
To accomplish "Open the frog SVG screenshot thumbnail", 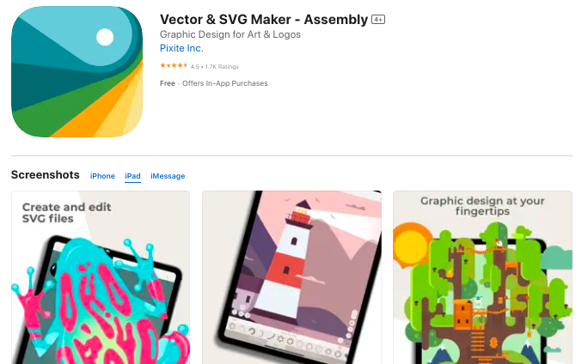I will point(101,277).
